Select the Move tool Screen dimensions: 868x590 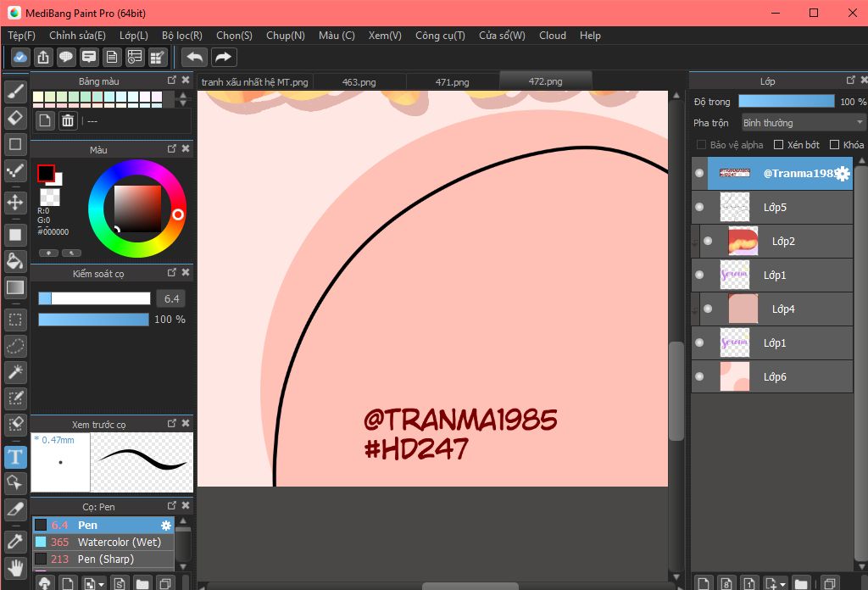(x=15, y=203)
